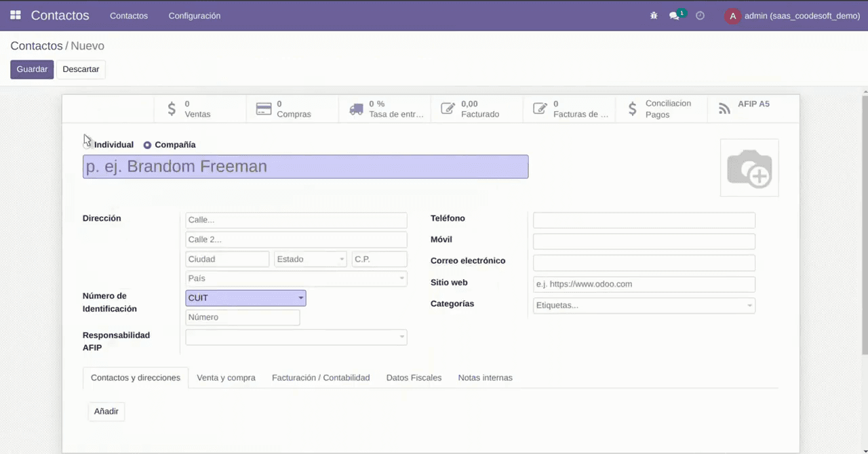The width and height of the screenshot is (868, 454).
Task: Click the Calle 2 address field
Action: (x=296, y=239)
